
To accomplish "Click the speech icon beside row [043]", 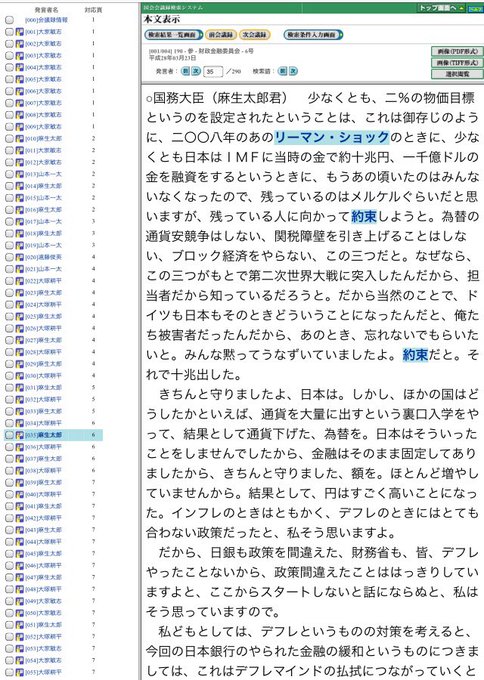I will (20, 530).
